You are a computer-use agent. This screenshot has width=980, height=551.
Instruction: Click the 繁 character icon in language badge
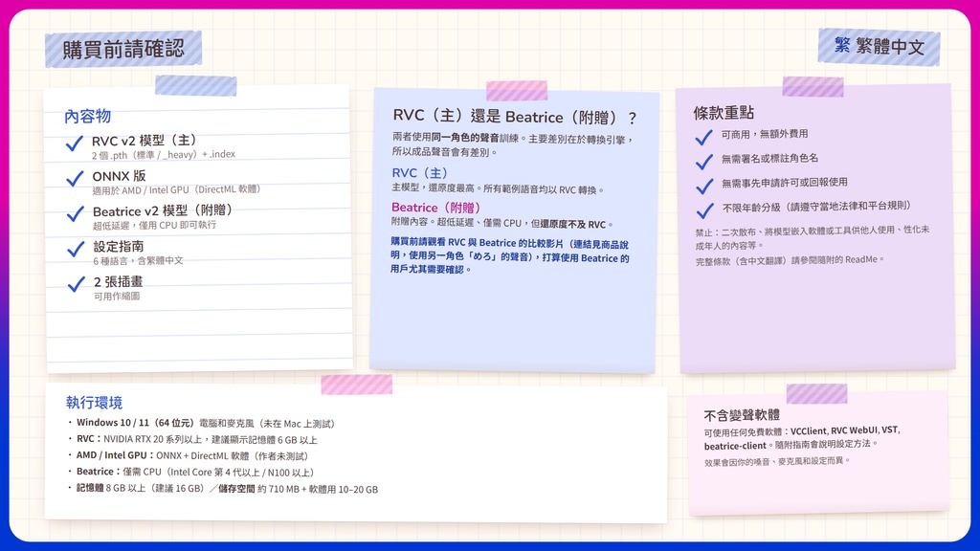coord(842,45)
